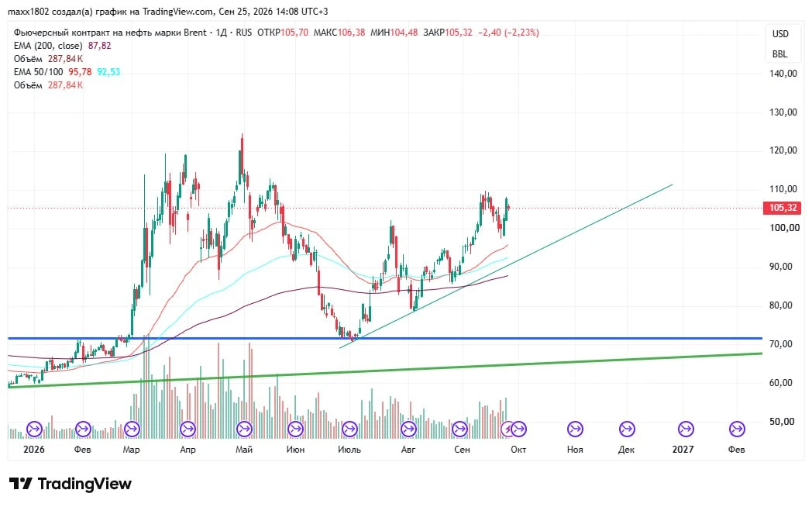Click the 140,00 price axis label

click(x=783, y=74)
